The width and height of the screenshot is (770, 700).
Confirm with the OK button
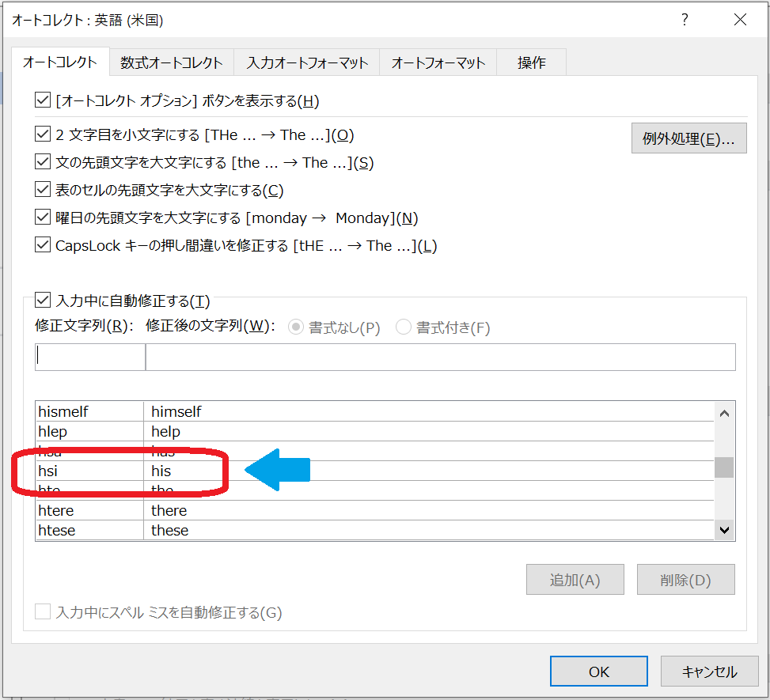pos(598,671)
